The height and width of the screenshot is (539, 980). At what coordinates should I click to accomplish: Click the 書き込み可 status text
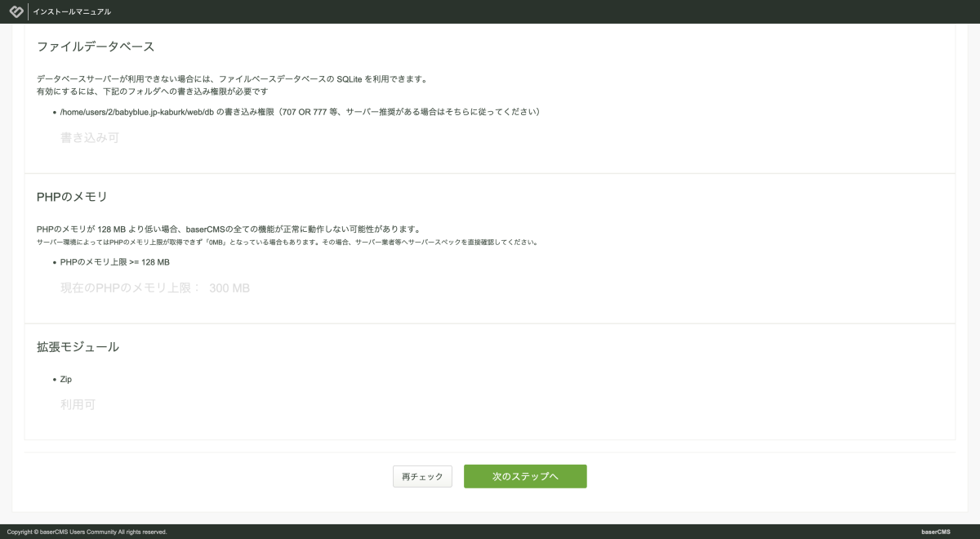(90, 138)
